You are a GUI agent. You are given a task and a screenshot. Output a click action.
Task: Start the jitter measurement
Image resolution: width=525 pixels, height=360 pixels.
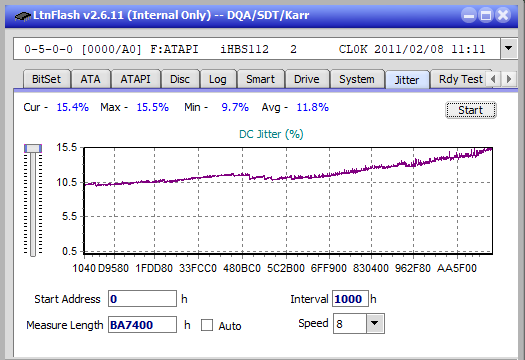(x=470, y=110)
